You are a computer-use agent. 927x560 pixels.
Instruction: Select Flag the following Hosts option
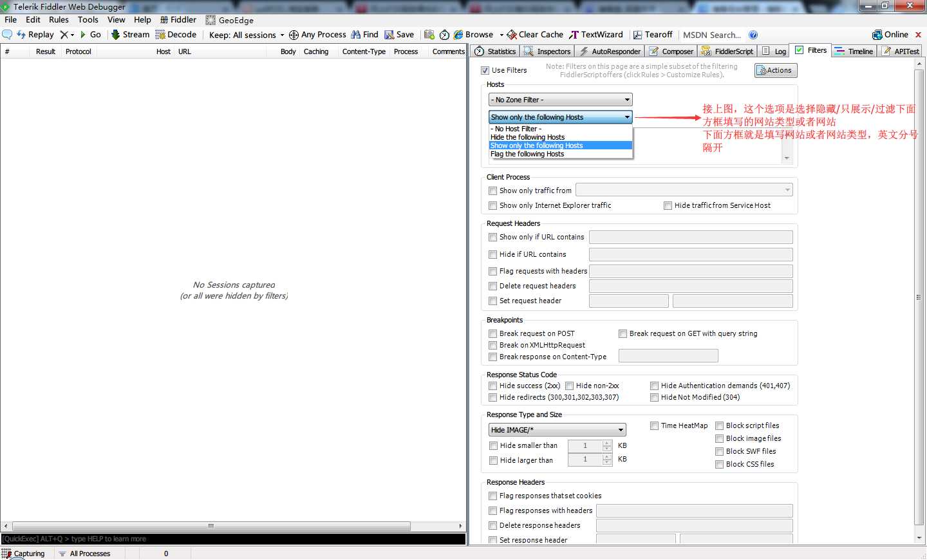click(561, 154)
